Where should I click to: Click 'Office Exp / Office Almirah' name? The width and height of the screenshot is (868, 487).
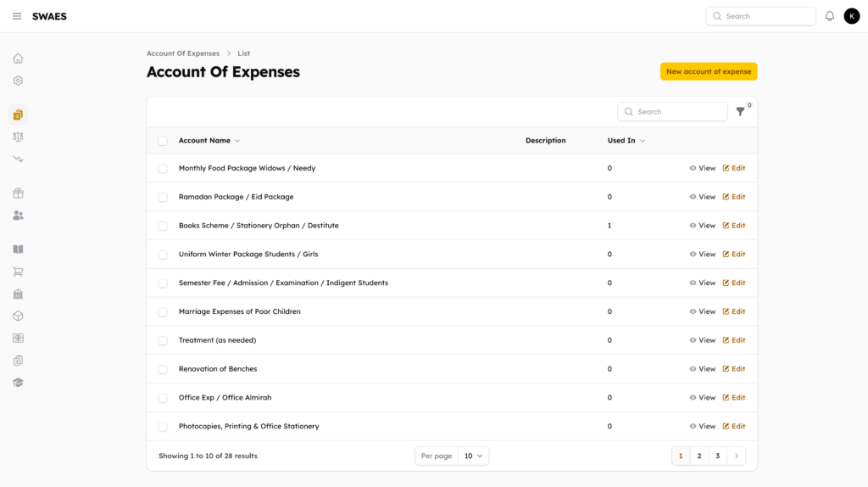pyautogui.click(x=225, y=398)
